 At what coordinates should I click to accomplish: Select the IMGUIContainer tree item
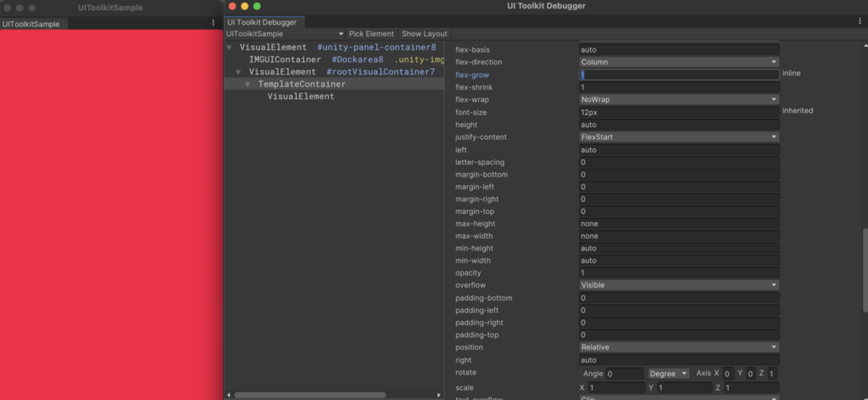click(284, 59)
